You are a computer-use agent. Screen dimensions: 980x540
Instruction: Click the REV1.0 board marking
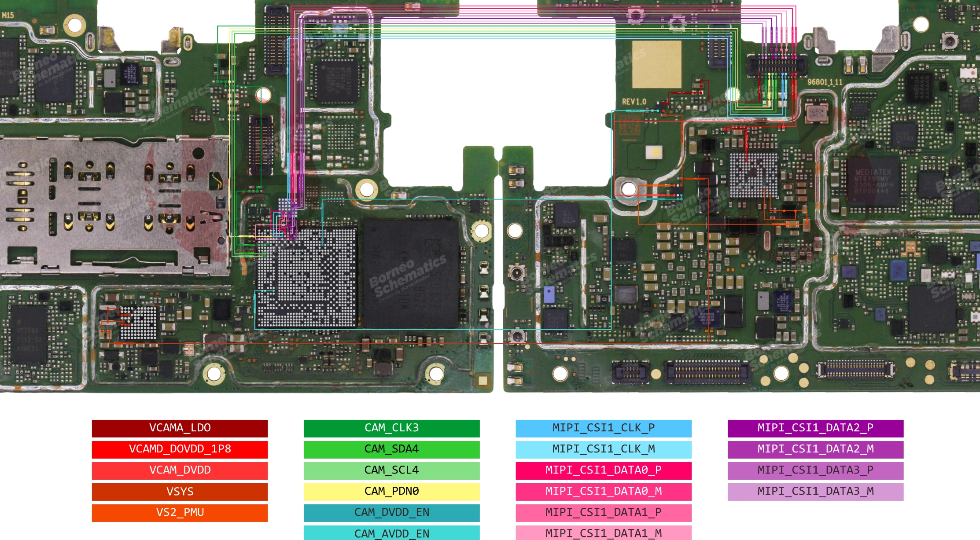(634, 102)
